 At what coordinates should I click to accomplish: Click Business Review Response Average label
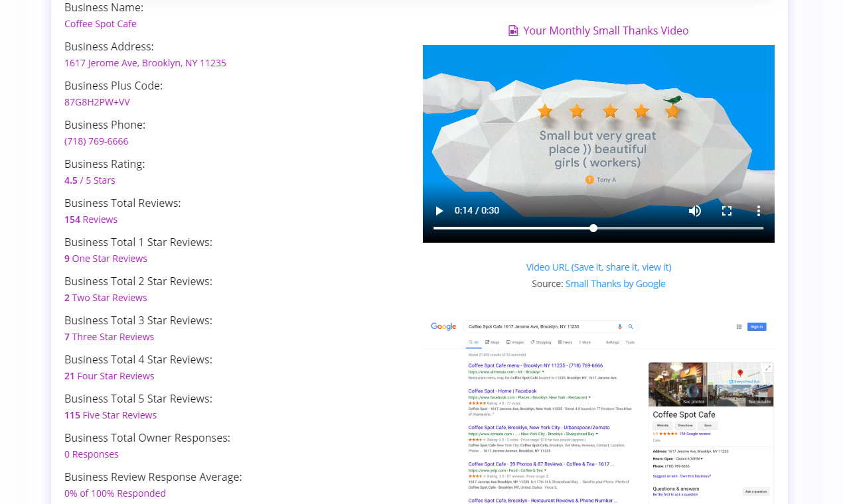click(x=153, y=477)
